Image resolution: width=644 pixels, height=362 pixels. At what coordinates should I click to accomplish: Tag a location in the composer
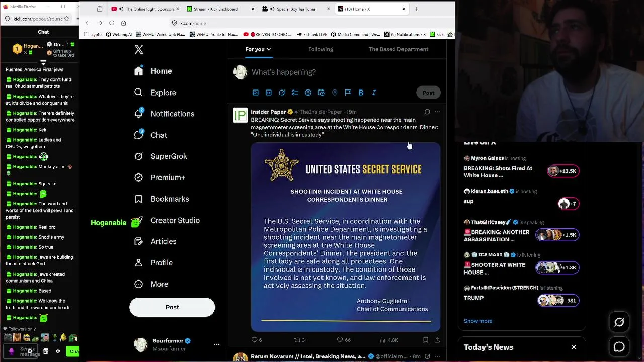coord(335,93)
